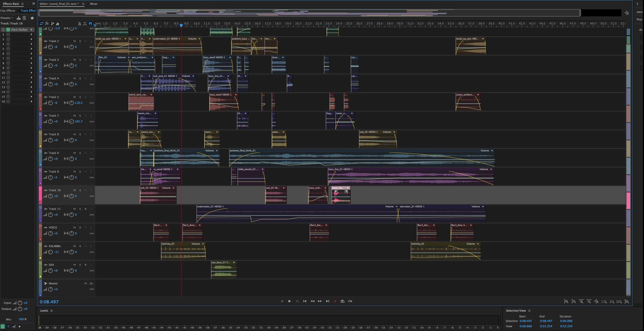Select the Editor sound_final_01.sesx tab
Image resolution: width=644 pixels, height=331 pixels.
(x=59, y=4)
